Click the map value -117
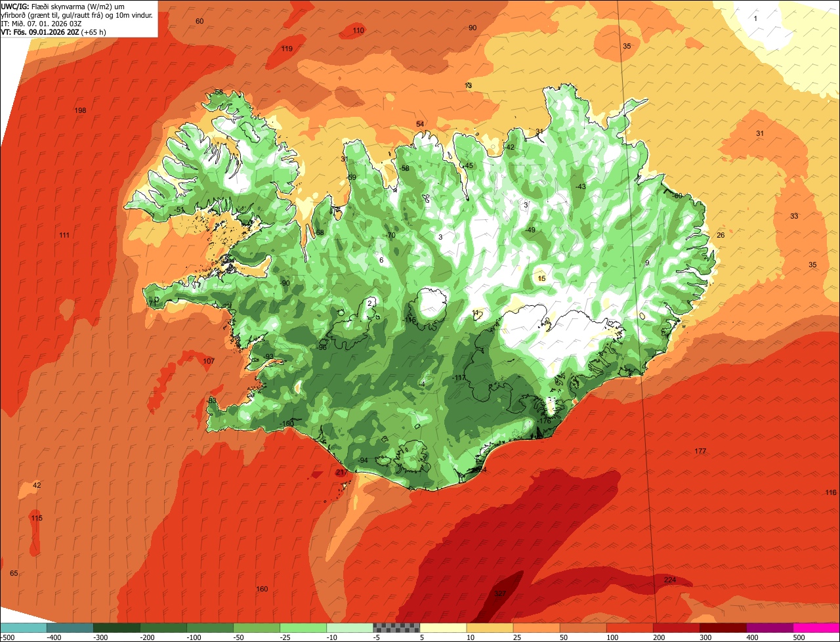Screen dimensions: 840x642 (459, 378)
